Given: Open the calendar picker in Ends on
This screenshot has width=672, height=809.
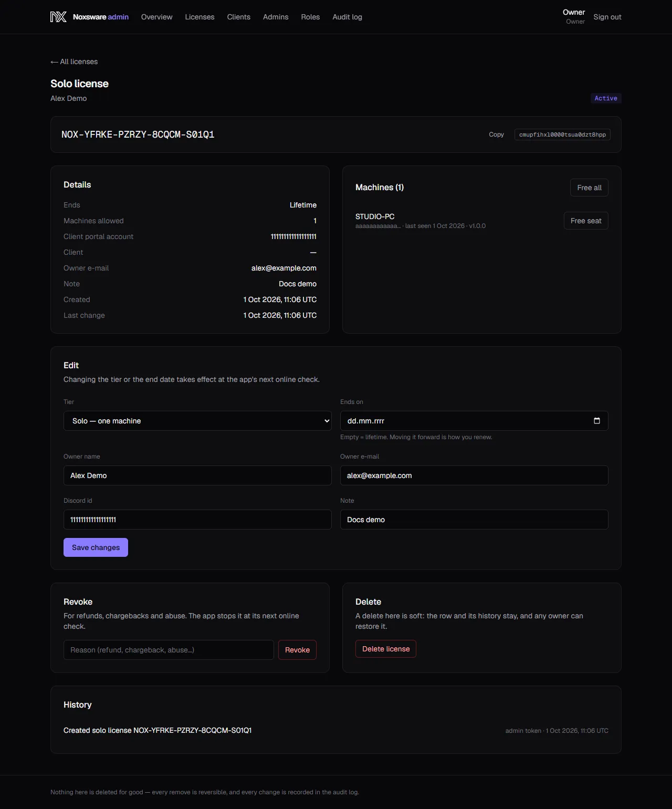Looking at the screenshot, I should [596, 421].
